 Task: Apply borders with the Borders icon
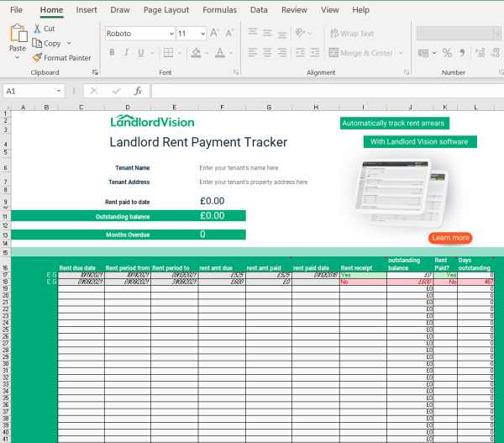168,52
